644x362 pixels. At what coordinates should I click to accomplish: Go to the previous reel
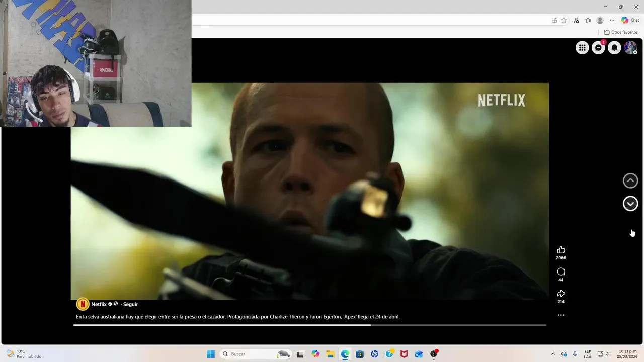click(x=630, y=180)
